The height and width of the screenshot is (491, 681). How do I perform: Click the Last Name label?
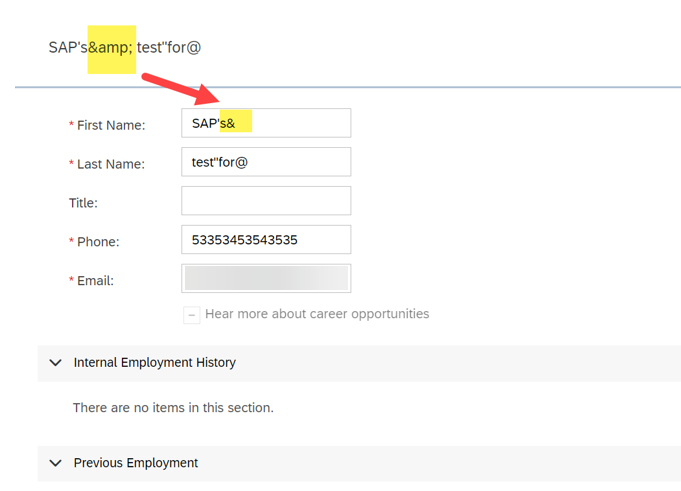tap(111, 164)
